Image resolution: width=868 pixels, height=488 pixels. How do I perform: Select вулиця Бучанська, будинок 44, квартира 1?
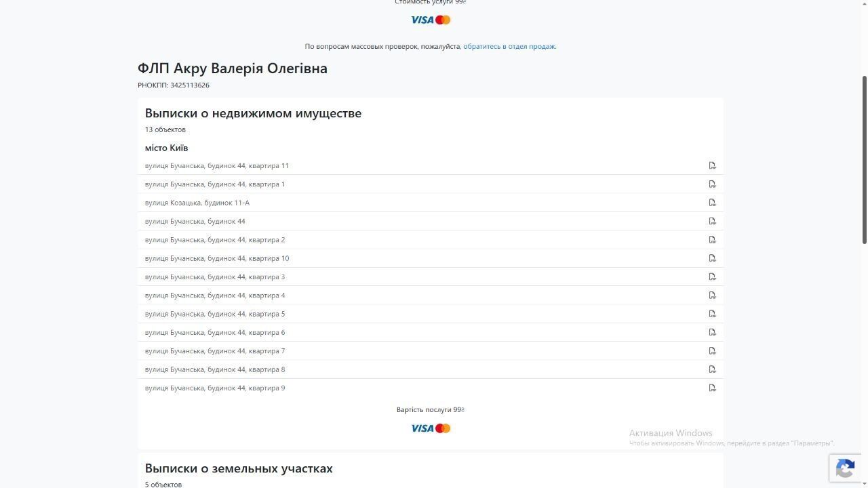215,184
